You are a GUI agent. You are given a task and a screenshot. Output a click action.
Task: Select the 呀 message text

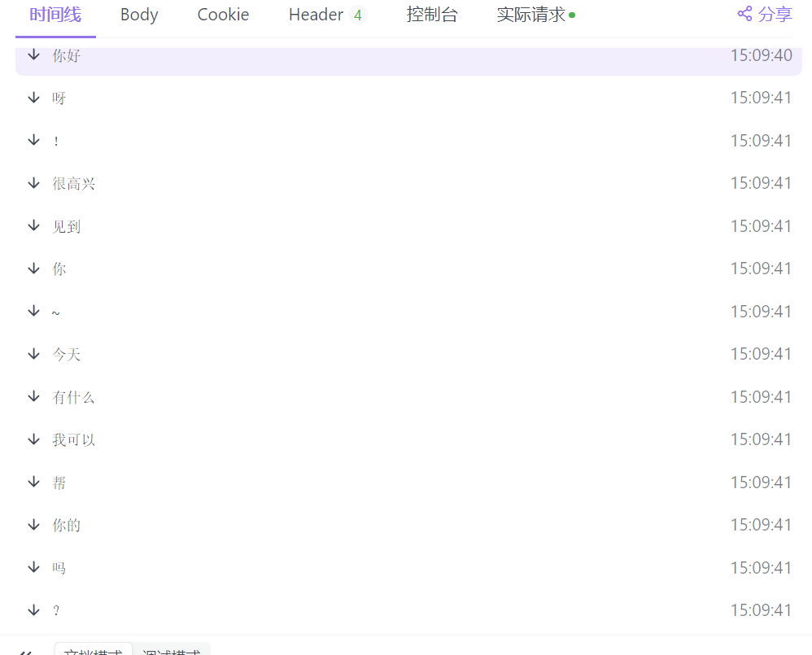[59, 98]
